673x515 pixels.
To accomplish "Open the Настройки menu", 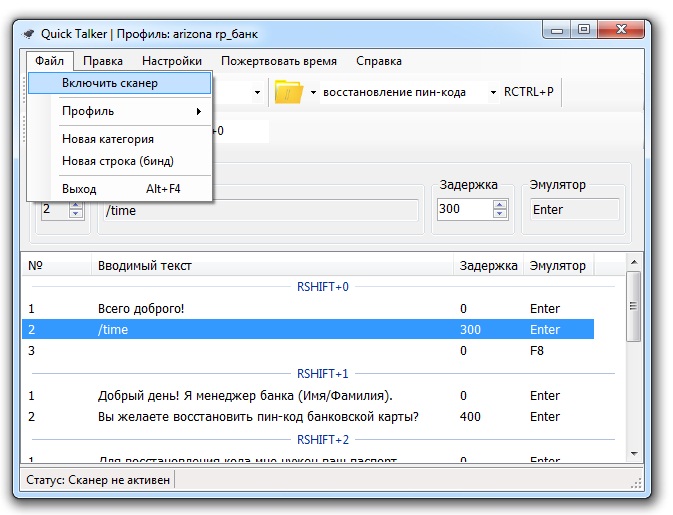I will click(x=172, y=61).
